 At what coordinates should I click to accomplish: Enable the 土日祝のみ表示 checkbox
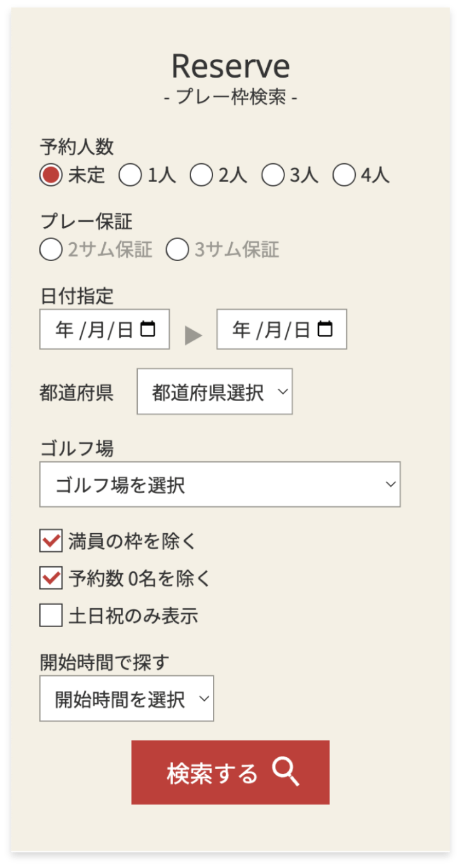51,616
